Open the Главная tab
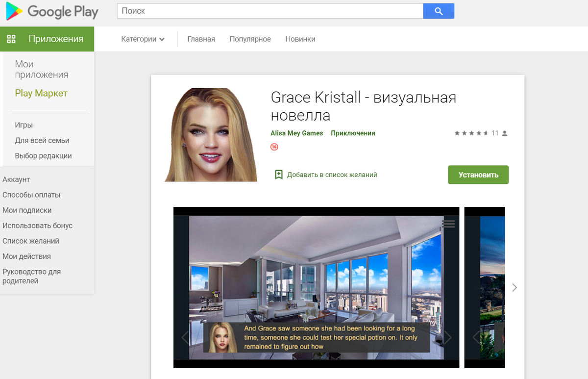588x379 pixels. pyautogui.click(x=201, y=39)
